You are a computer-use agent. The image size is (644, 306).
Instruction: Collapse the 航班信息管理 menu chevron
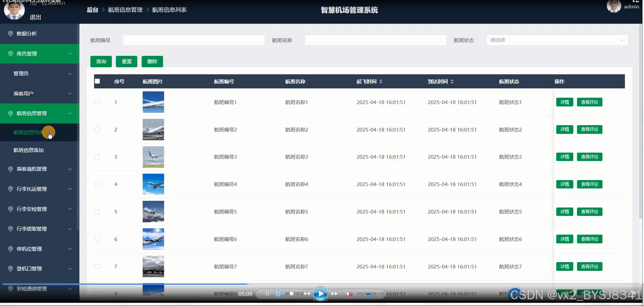[70, 113]
